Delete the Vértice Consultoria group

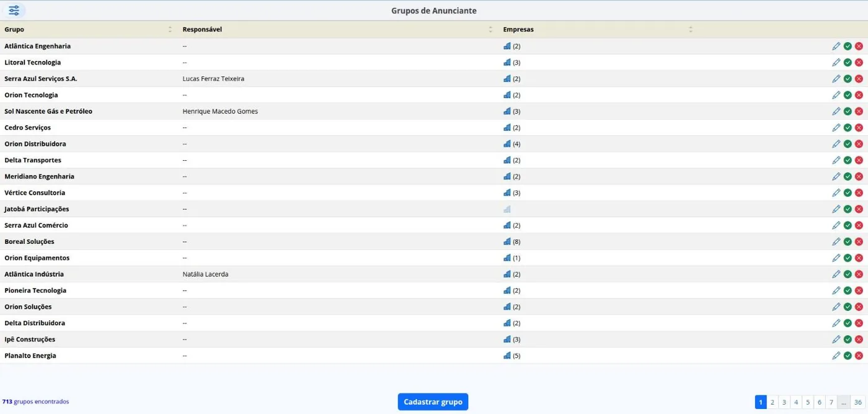pyautogui.click(x=859, y=192)
